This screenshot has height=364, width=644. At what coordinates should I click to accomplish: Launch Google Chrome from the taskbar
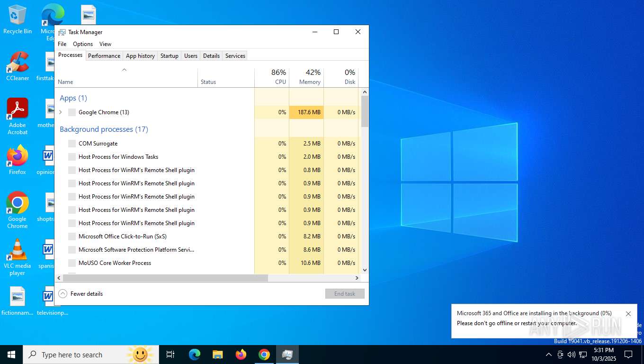click(264, 355)
